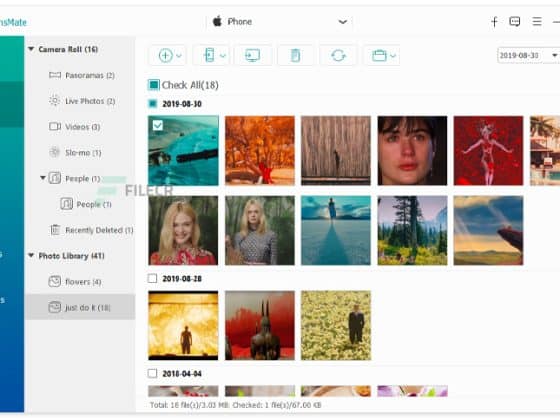Open the 2019-08-30 date filter dropdown
Viewport: 560px width, 420px height.
[528, 55]
